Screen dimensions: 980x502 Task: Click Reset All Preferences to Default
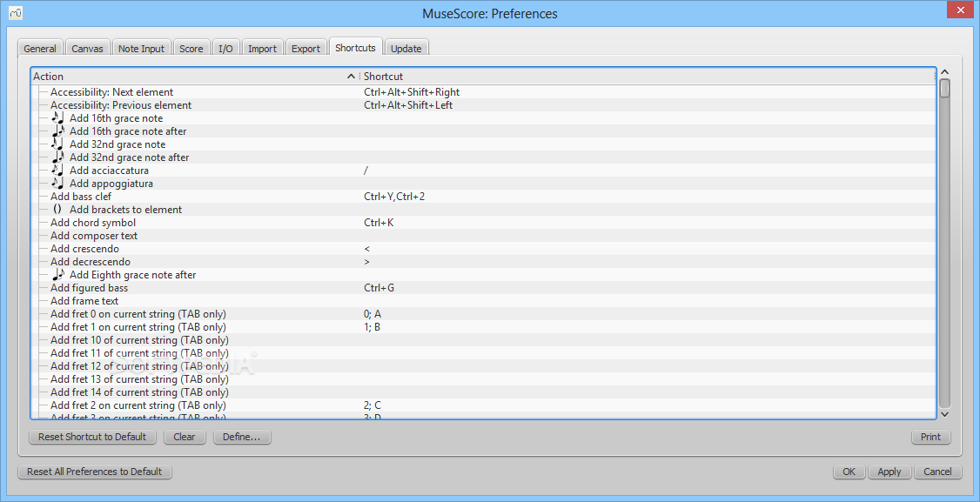coord(94,472)
